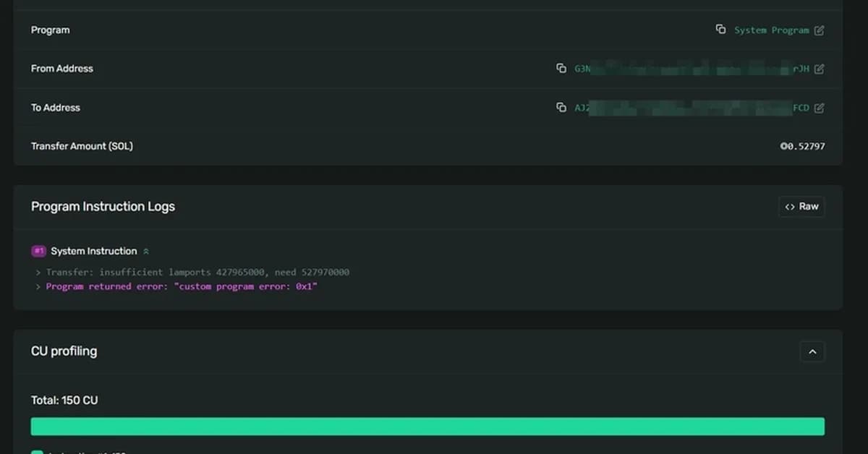Viewport: 868px width, 454px height.
Task: Select the 'insufficient lamports' log line
Action: click(x=198, y=273)
